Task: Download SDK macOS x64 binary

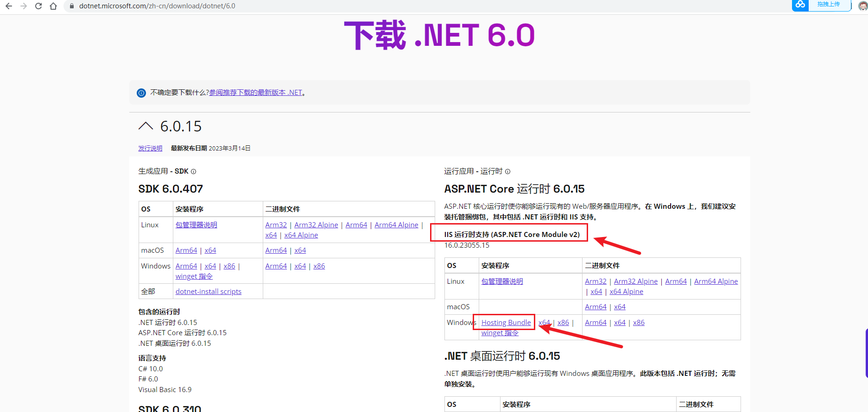Action: 300,250
